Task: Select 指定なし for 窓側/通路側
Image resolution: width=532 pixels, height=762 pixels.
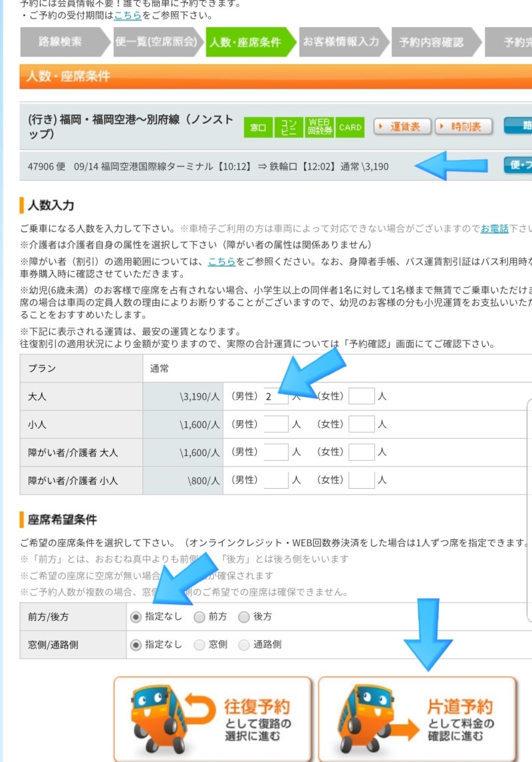Action: pos(136,645)
